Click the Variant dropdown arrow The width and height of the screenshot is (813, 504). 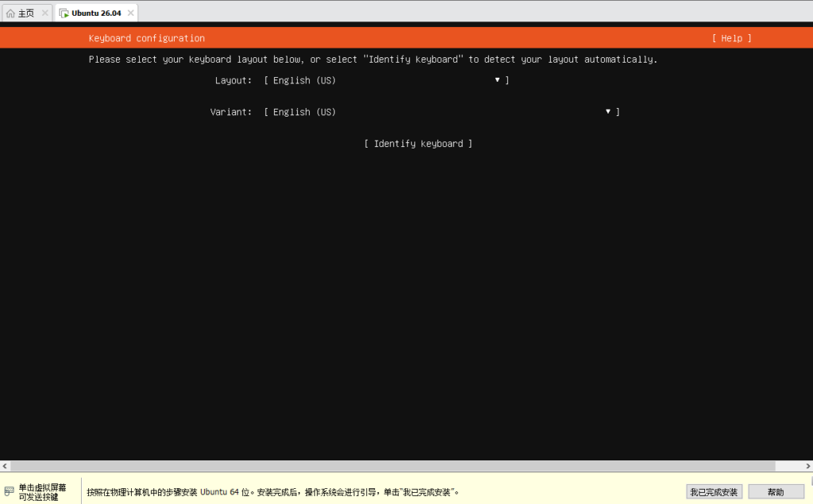607,111
